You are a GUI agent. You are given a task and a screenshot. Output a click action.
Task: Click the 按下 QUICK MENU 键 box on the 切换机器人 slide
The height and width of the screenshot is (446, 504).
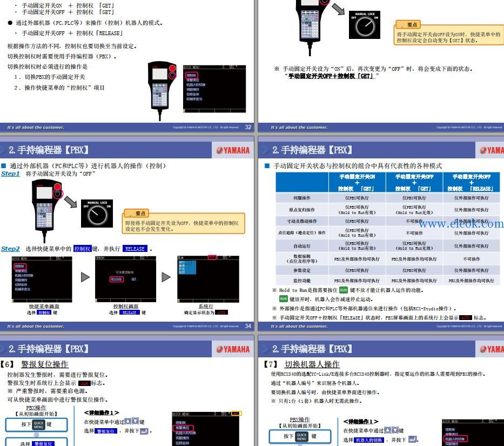(300, 437)
